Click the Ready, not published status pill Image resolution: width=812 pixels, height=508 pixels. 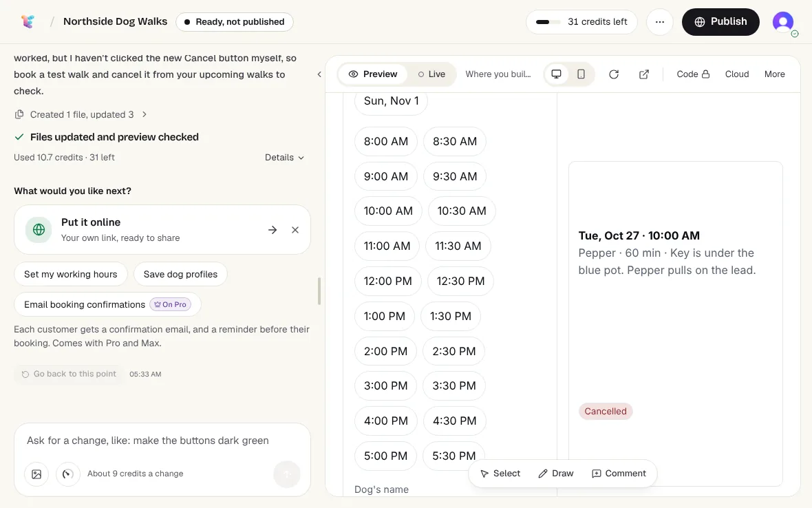[235, 22]
